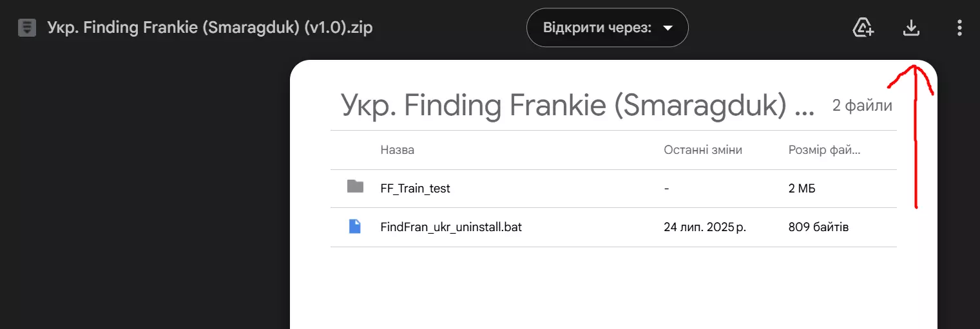Click the large archive title heading

click(x=577, y=106)
